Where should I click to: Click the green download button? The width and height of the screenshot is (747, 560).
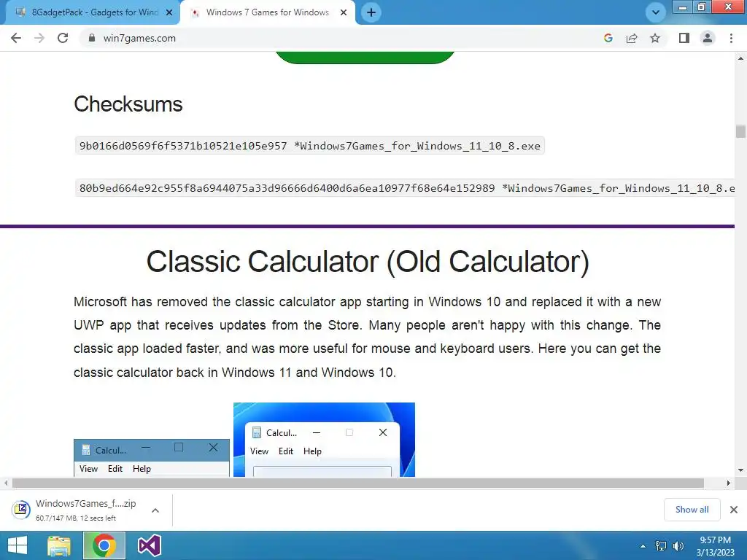[365, 57]
